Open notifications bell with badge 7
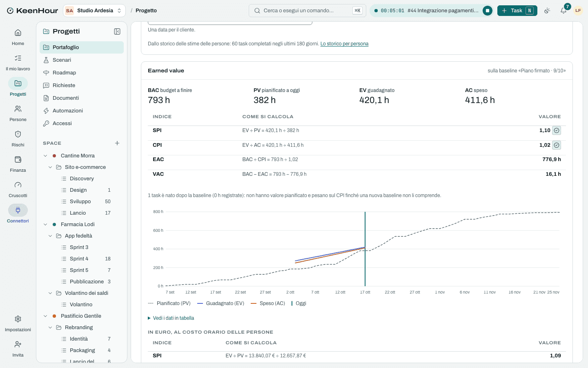The image size is (588, 368). 563,11
